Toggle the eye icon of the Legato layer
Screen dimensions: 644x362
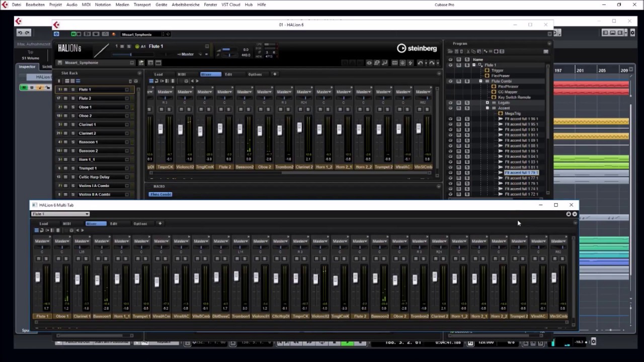click(450, 103)
